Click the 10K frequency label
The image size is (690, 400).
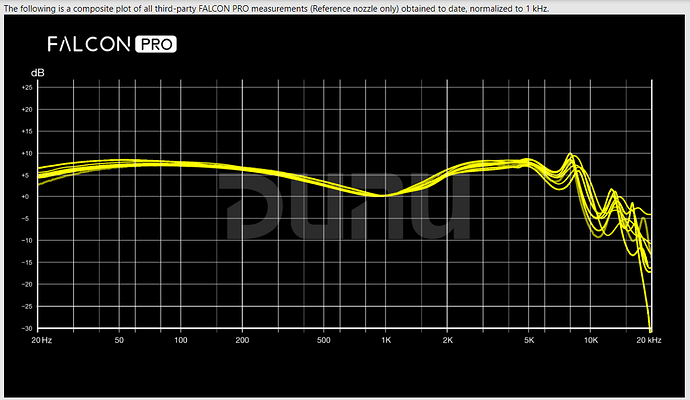[x=591, y=340]
